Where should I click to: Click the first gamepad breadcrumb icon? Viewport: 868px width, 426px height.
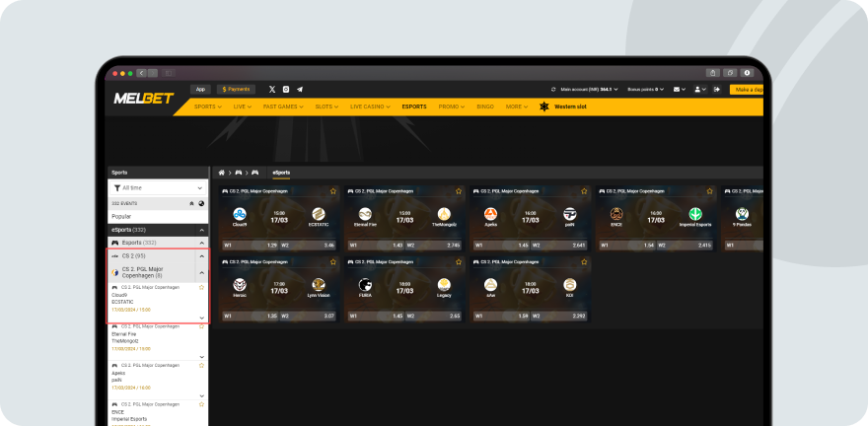pos(239,173)
